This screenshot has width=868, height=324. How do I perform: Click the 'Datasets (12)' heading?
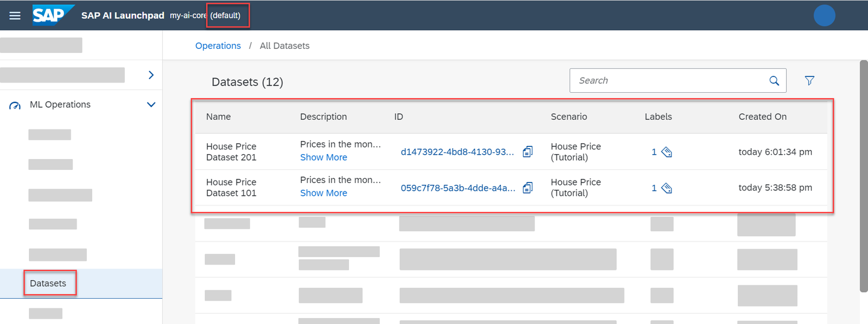pyautogui.click(x=247, y=82)
